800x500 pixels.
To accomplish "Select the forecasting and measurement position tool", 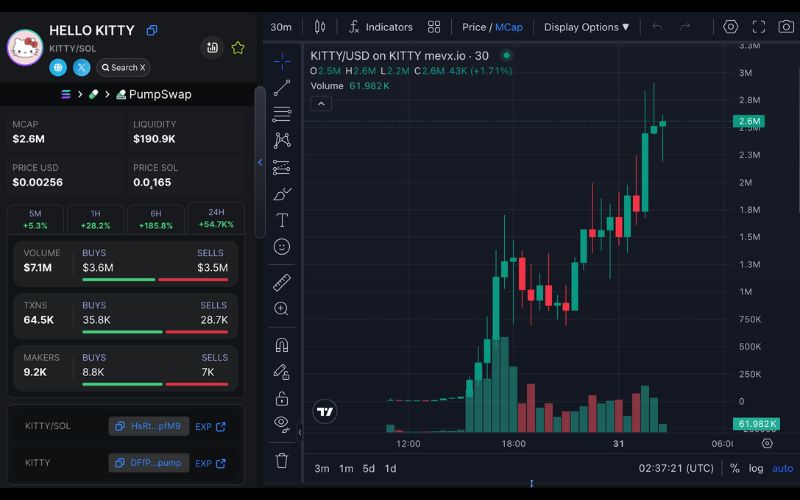I will (x=282, y=167).
